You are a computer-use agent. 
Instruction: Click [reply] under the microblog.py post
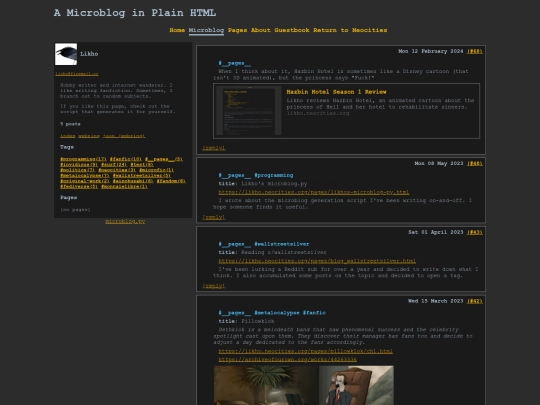tap(214, 217)
